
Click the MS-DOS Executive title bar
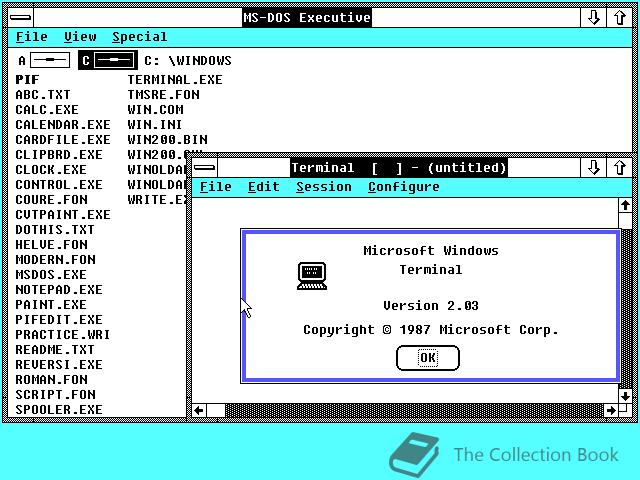pyautogui.click(x=307, y=18)
